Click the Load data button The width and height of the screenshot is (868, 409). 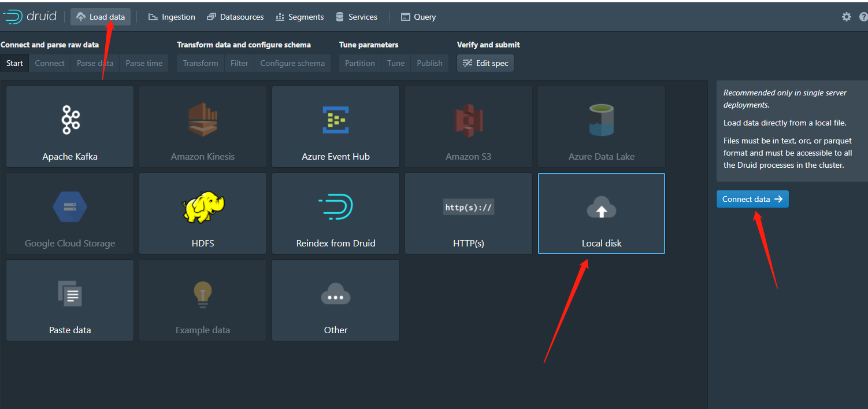tap(101, 17)
